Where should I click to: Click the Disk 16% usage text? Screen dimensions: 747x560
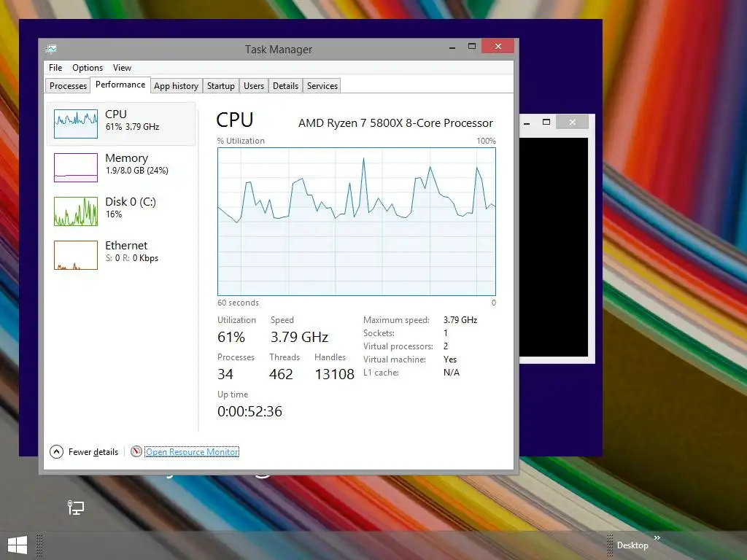pyautogui.click(x=114, y=214)
